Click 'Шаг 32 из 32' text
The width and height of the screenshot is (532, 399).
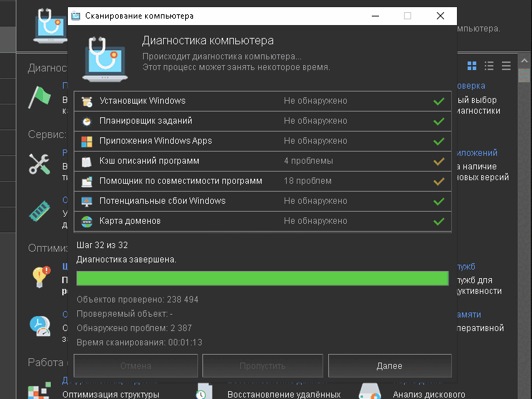[102, 245]
